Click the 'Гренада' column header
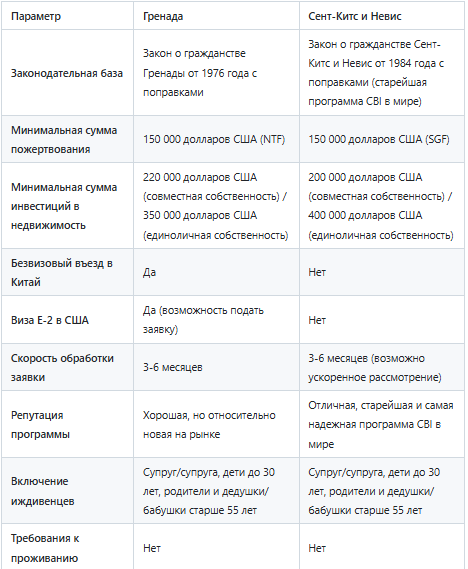 (163, 16)
